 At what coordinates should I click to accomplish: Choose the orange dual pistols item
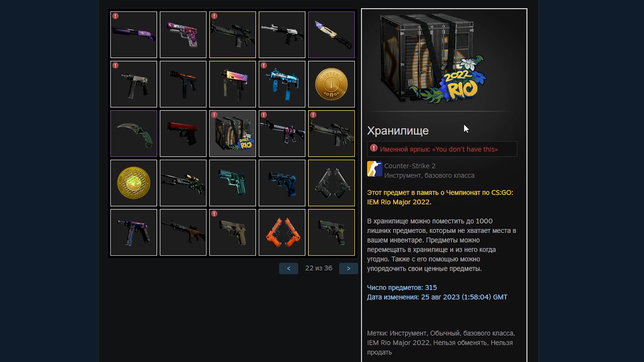tap(282, 232)
